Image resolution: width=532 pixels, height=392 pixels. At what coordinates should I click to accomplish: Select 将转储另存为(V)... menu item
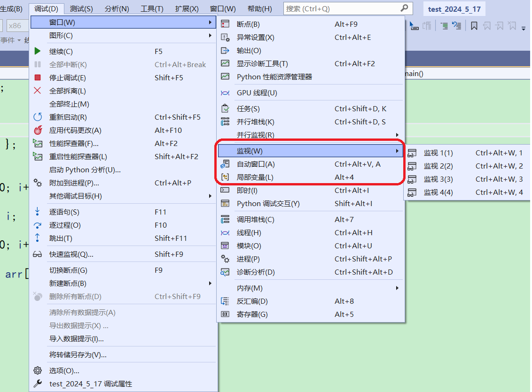(124, 355)
